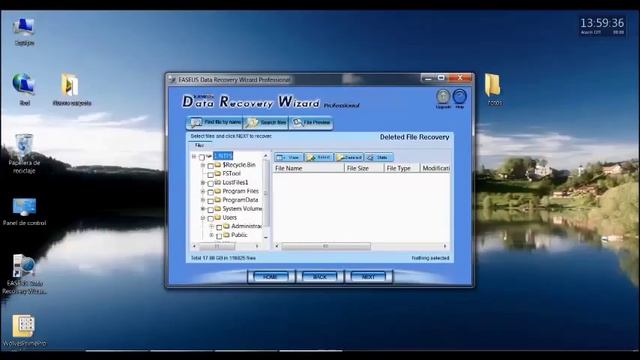This screenshot has width=640, height=360.
Task: Tick the Public folder checkbox
Action: 219,236
